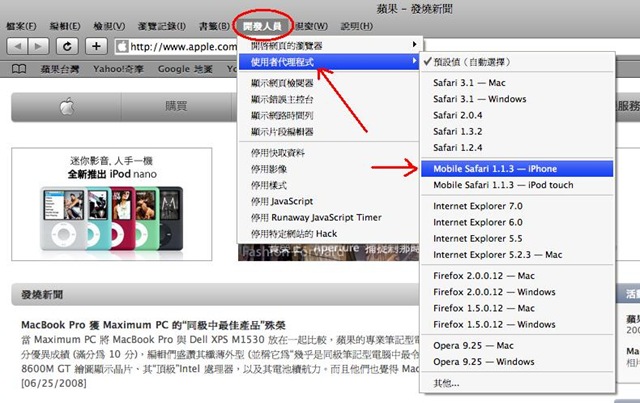Select 顯示片段編輯器 menu item
Screen dimensions: 640x403
coord(329,131)
